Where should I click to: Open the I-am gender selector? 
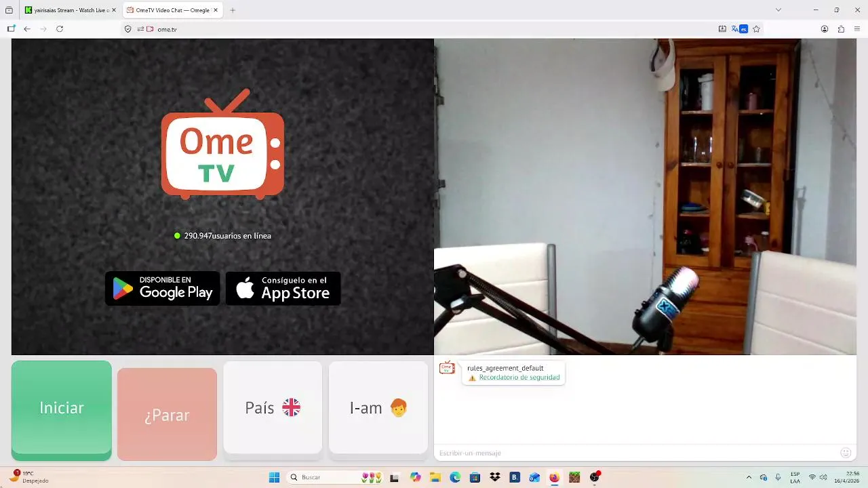point(378,408)
